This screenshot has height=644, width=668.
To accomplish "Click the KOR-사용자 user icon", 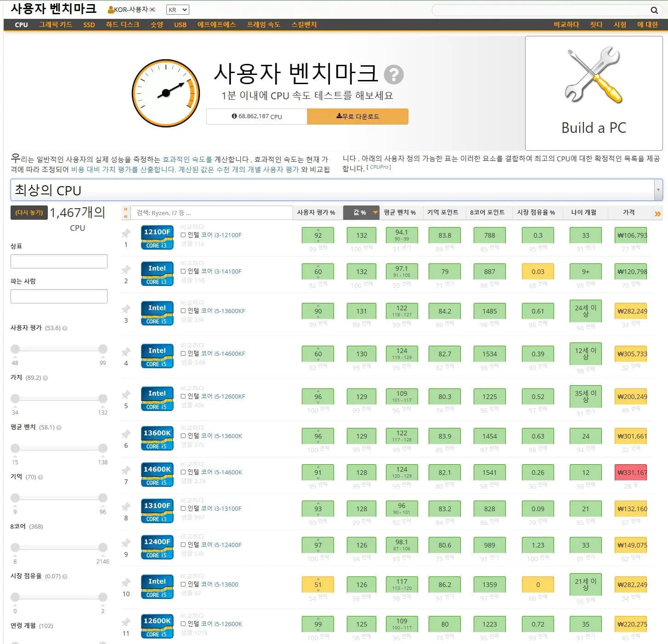I will coord(111,10).
